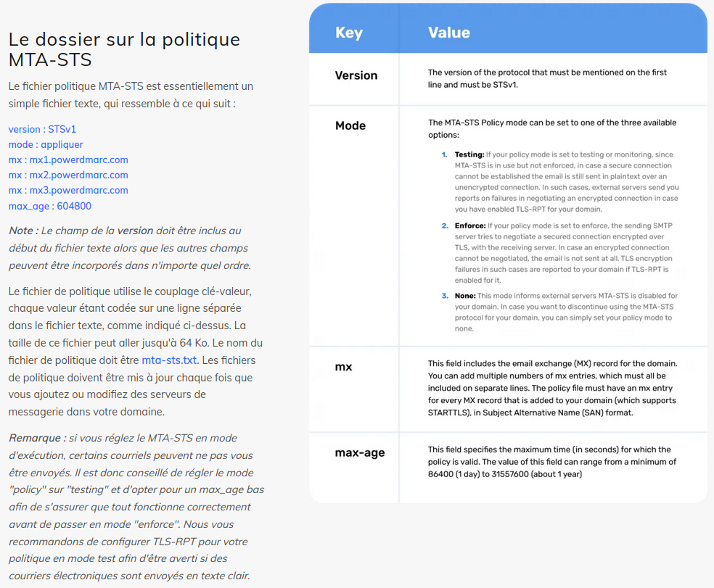Click the 'Enforce:' mode option label
Screen dimensions: 714x588
point(469,225)
